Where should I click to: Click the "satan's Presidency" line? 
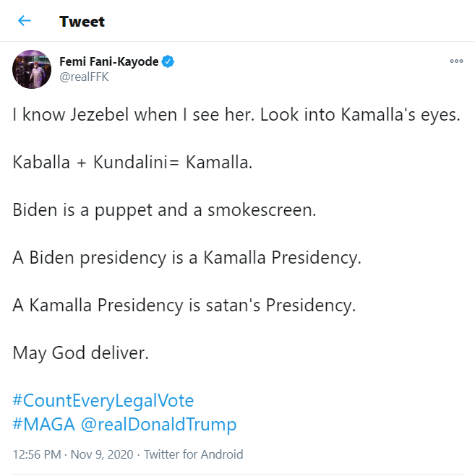pos(184,305)
